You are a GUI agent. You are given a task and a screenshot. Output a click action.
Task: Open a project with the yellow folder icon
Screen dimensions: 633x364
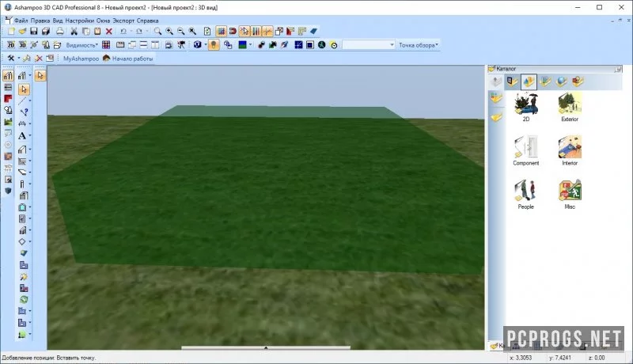click(x=22, y=31)
